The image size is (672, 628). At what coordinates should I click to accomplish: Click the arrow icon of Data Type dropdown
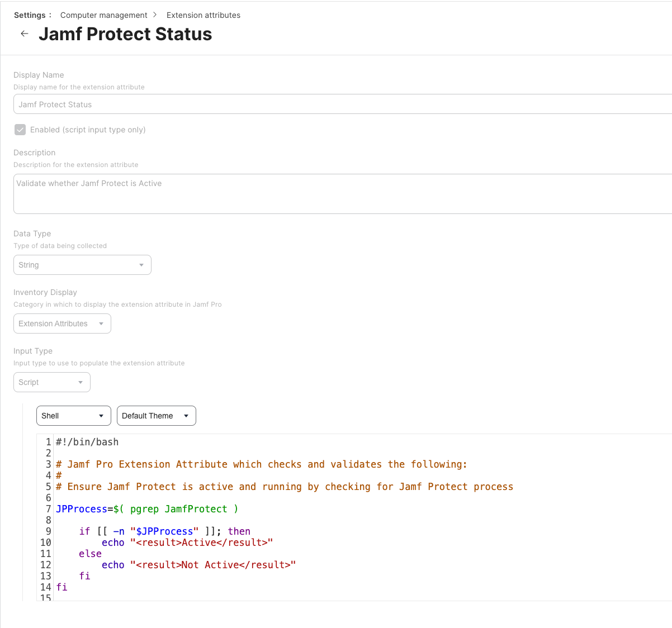[141, 265]
